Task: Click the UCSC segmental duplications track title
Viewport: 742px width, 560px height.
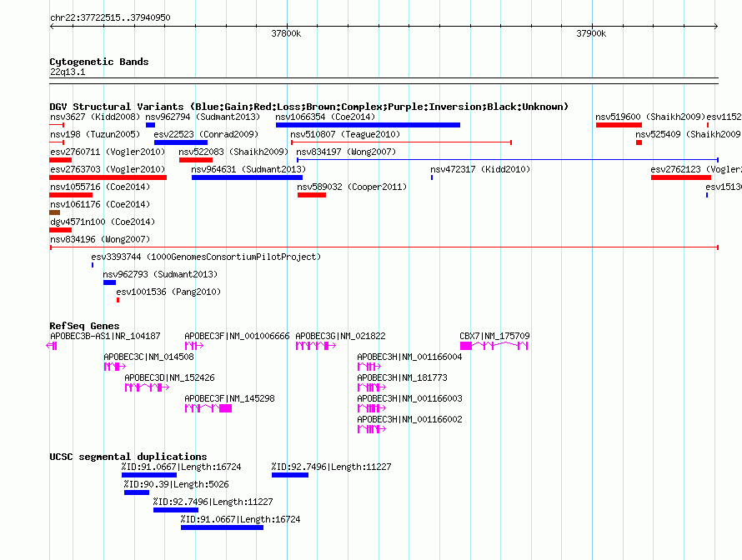Action: click(128, 457)
